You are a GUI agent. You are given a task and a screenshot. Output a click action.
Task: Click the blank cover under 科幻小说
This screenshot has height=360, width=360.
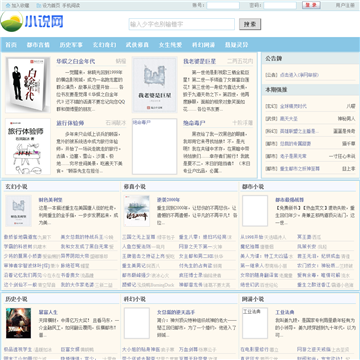pos(137,323)
